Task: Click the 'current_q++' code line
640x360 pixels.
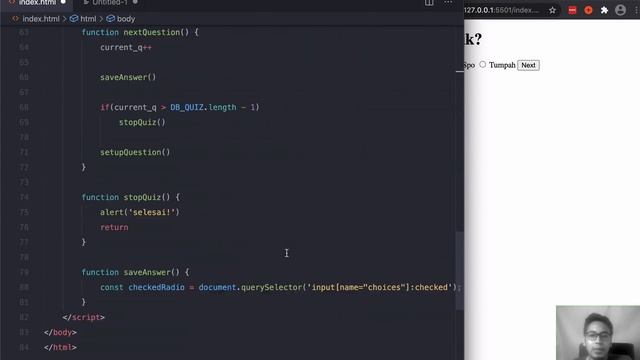Action: coord(126,47)
